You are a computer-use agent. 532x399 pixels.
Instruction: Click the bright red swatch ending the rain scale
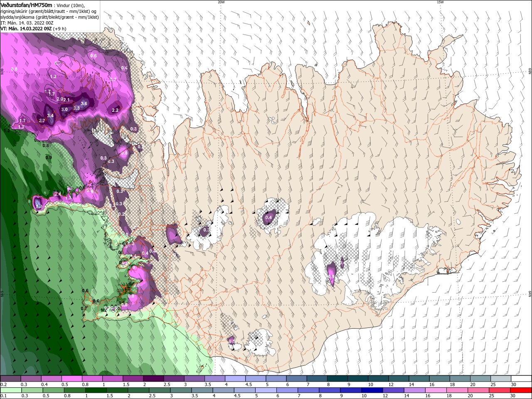click(x=521, y=390)
